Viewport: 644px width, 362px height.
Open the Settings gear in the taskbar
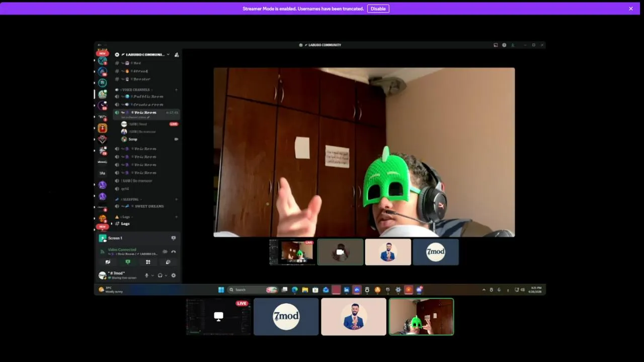point(398,290)
